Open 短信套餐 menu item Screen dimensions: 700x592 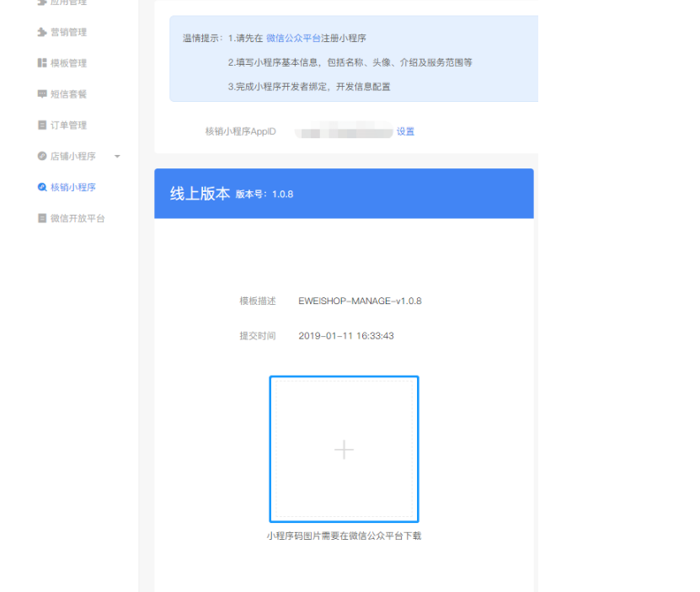tap(68, 94)
